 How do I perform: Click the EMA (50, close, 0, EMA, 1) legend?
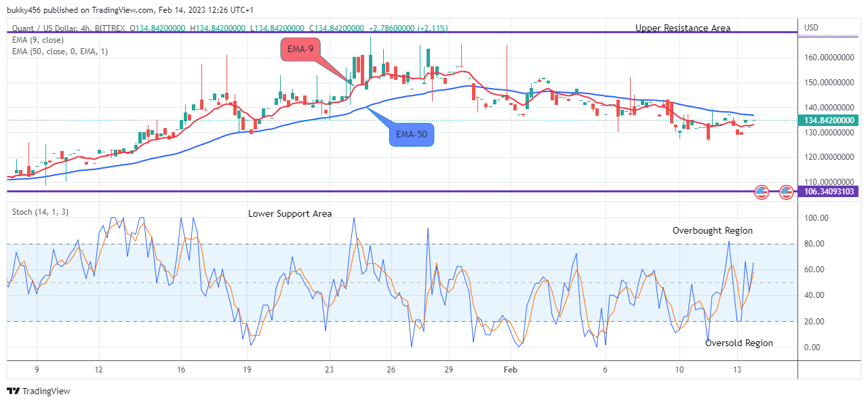(x=60, y=51)
